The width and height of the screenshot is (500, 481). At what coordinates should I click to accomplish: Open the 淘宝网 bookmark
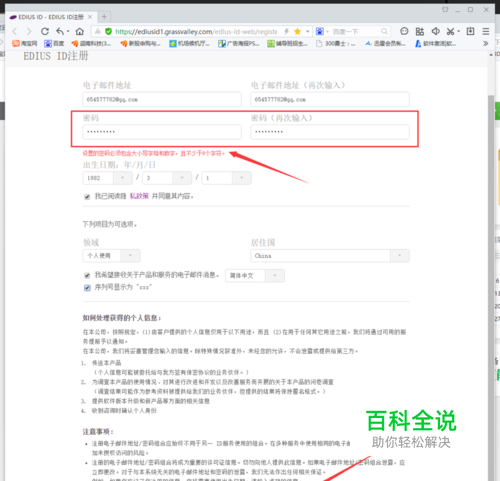click(25, 43)
